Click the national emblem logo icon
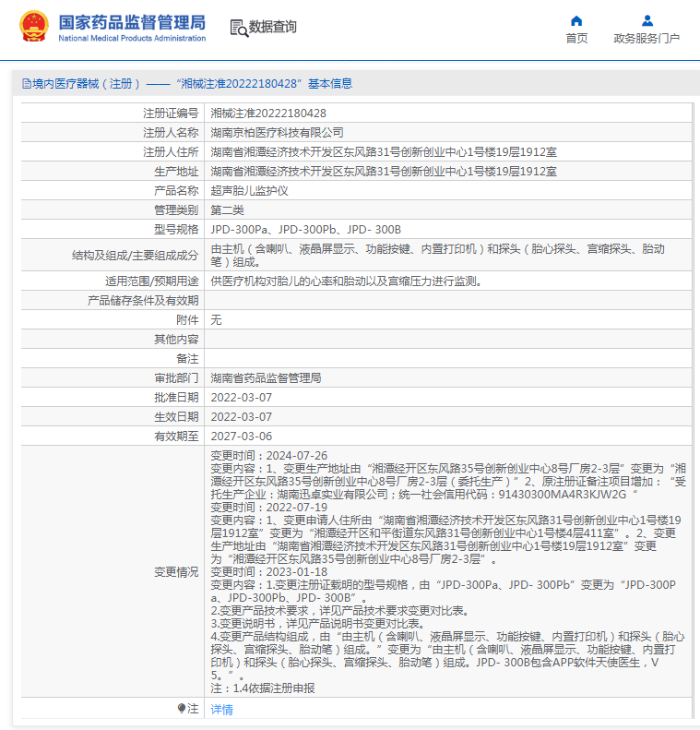The width and height of the screenshot is (700, 730). [x=34, y=27]
